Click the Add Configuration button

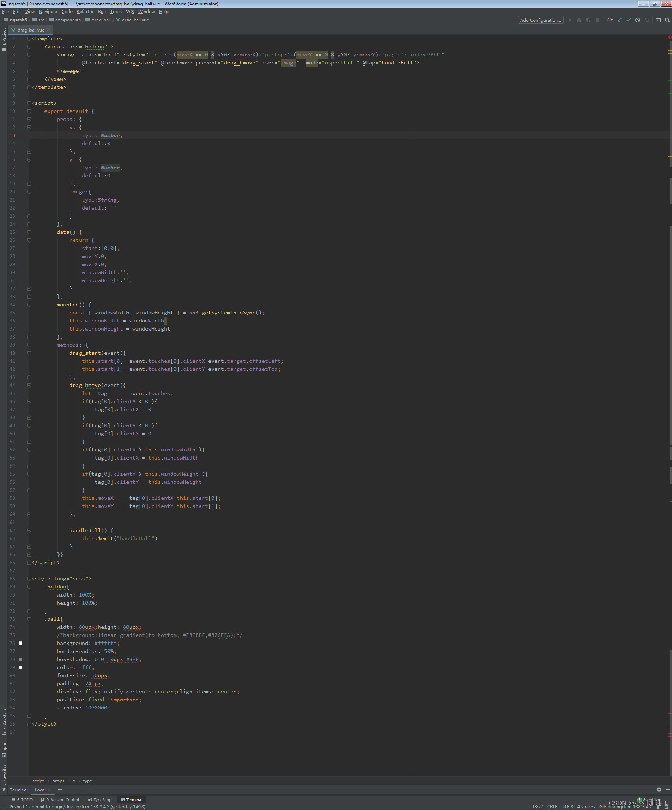540,20
